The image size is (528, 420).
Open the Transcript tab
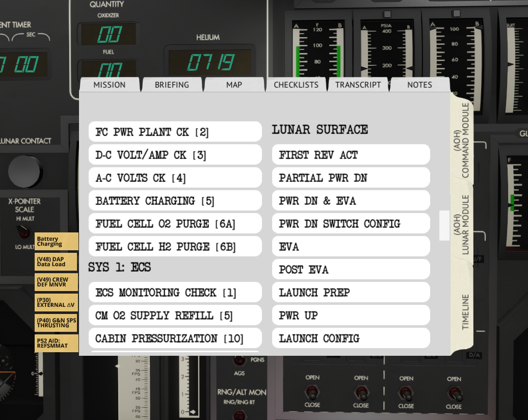click(x=358, y=85)
